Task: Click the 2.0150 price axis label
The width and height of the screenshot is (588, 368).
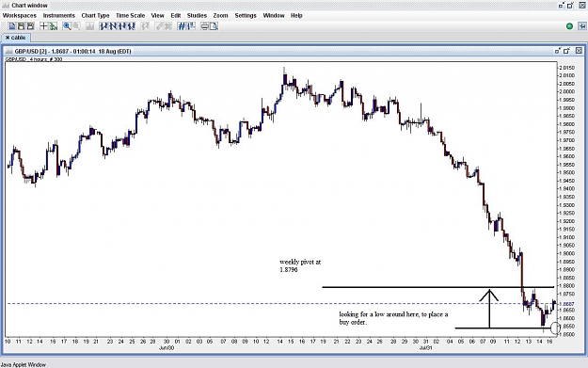Action: pos(567,68)
